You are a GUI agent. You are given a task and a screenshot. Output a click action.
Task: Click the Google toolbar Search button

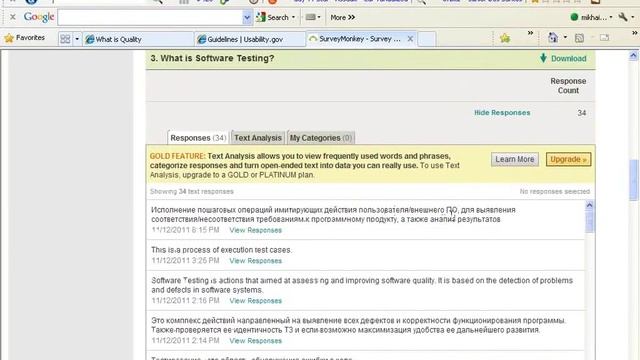click(x=273, y=18)
